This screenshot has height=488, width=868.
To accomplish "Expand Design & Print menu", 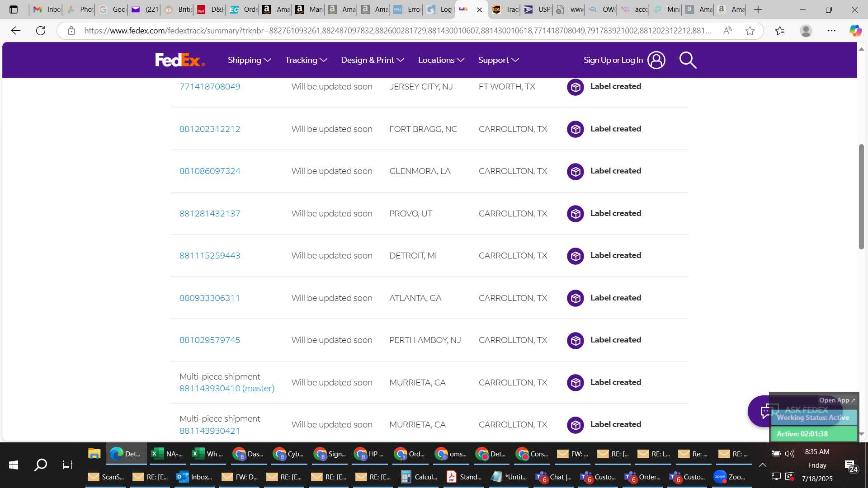I will point(373,60).
